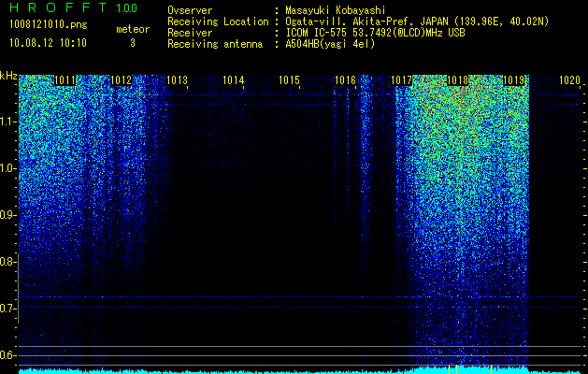This screenshot has height=374, width=588.
Task: Click the 1018 time marker
Action: [457, 80]
